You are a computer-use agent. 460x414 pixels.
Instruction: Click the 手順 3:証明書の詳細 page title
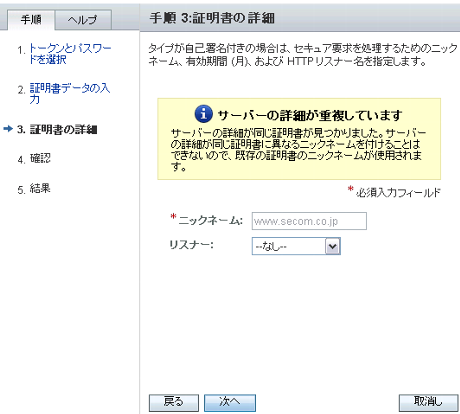click(x=212, y=18)
